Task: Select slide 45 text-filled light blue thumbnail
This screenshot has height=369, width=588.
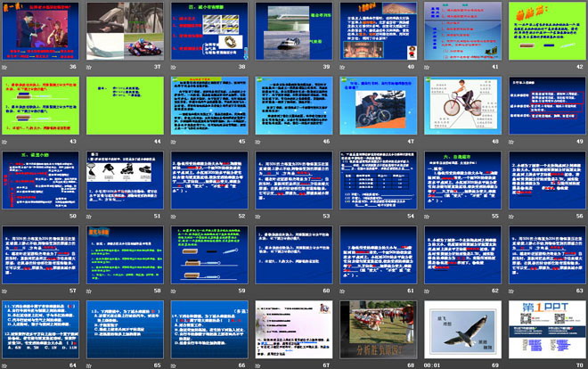Action: coord(209,105)
